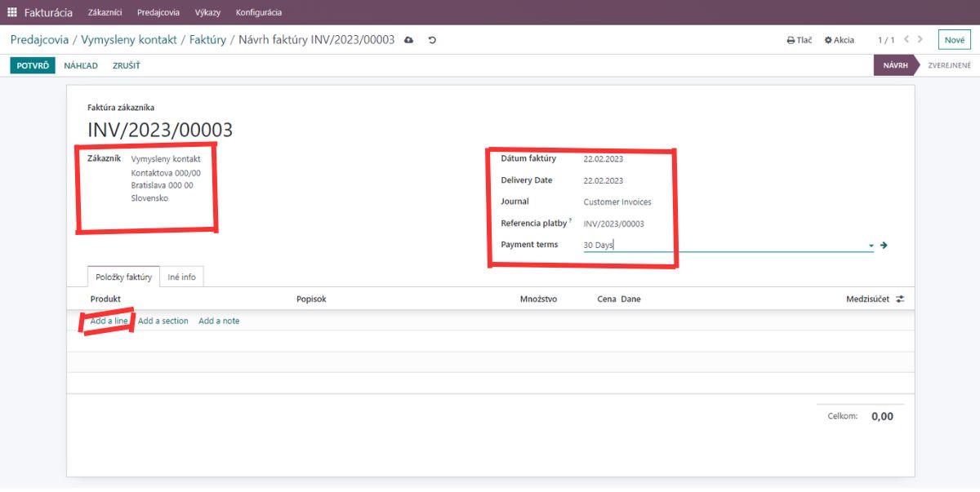Screen dimensions: 980x492
Task: Click the Nové button
Action: tap(954, 40)
